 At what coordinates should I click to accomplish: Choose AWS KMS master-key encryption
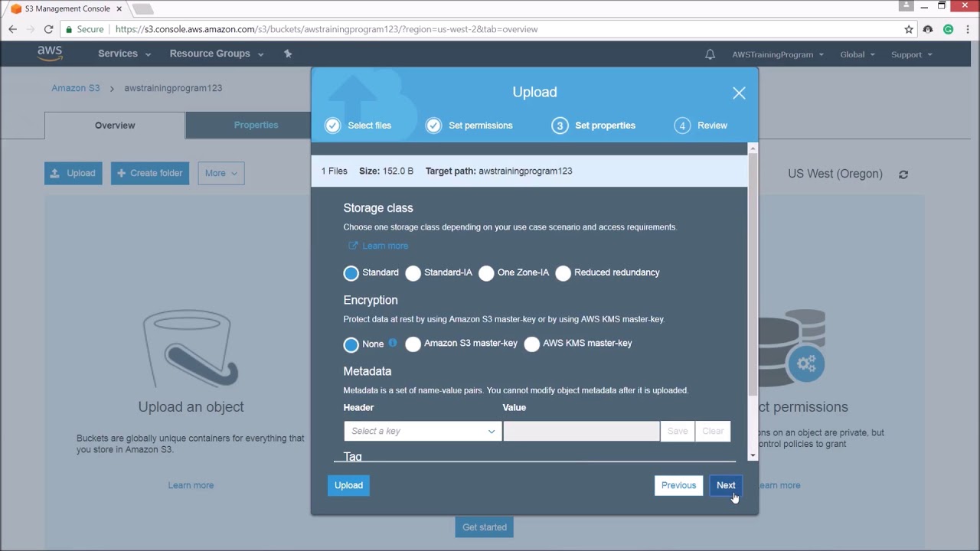531,344
